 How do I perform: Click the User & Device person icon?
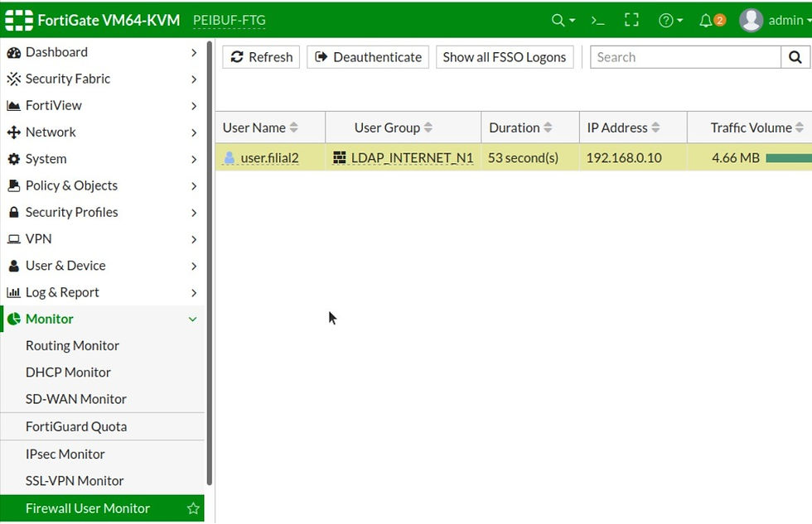tap(14, 266)
